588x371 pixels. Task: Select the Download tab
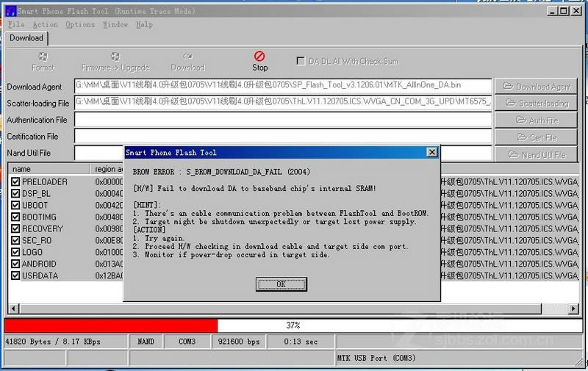[26, 38]
